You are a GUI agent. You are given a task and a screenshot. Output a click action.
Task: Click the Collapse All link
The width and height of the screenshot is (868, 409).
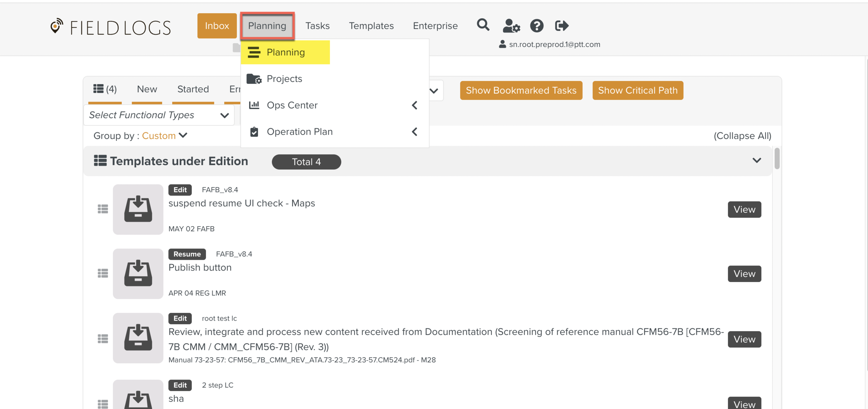(x=742, y=136)
